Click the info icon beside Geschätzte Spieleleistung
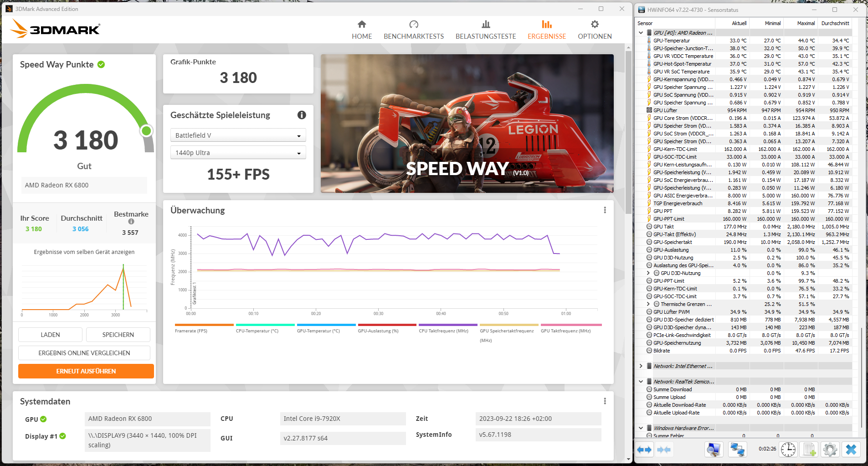The width and height of the screenshot is (868, 466). coord(302,115)
